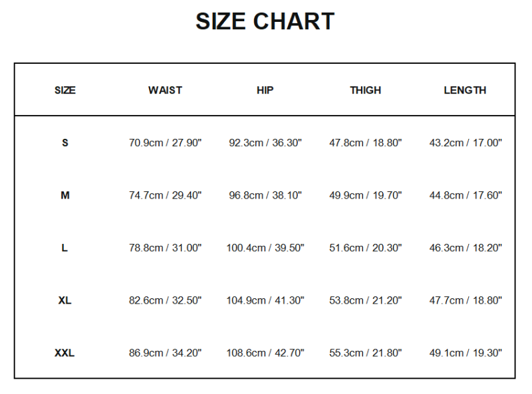The width and height of the screenshot is (532, 394).
Task: Select thigh value 55.3cm / 21.80"
Action: point(366,353)
